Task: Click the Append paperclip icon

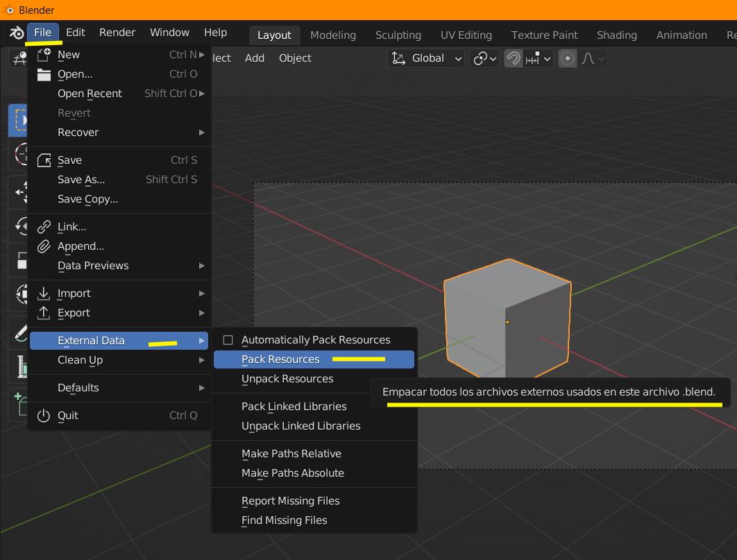Action: pyautogui.click(x=44, y=246)
